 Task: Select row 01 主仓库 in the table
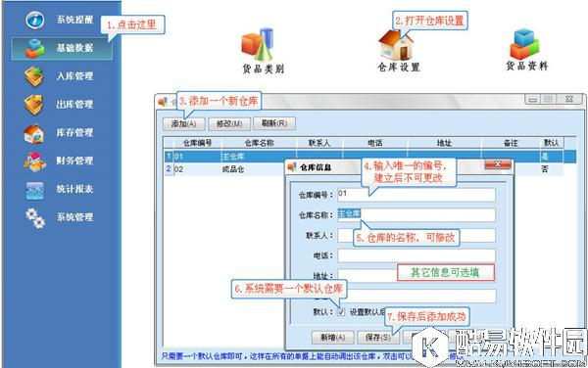(369, 157)
